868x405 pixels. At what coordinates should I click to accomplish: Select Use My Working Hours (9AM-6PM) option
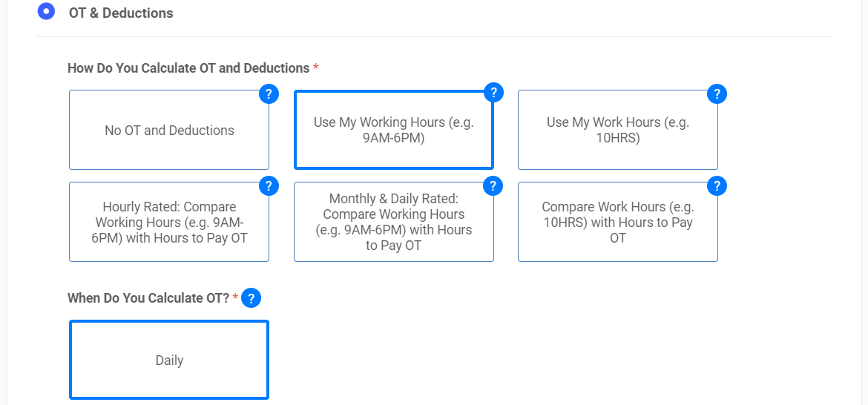[393, 131]
